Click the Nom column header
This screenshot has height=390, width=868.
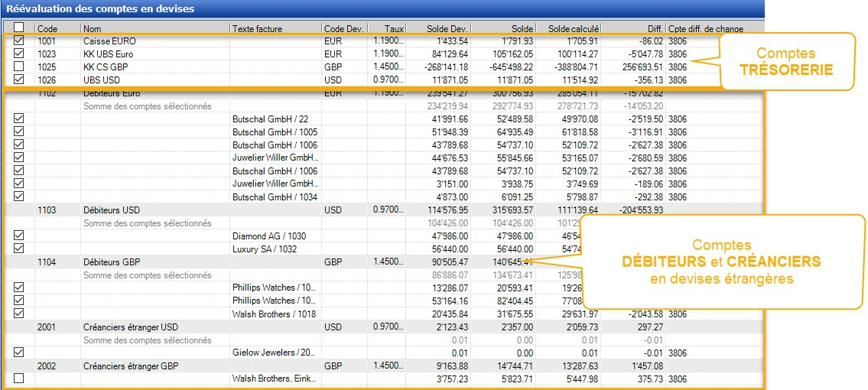click(154, 28)
